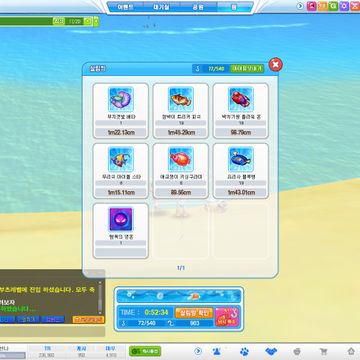Open the third top navigation tab
Viewport: 360px width, 360px height.
198,7
